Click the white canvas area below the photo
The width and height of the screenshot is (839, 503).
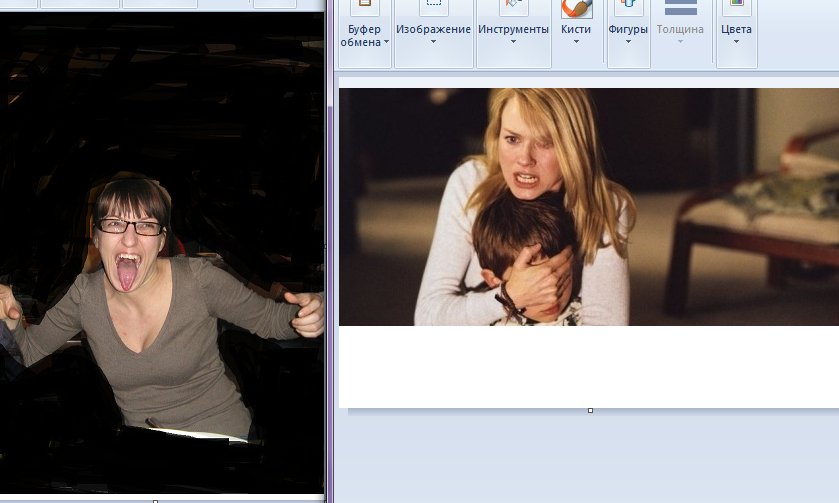[589, 367]
